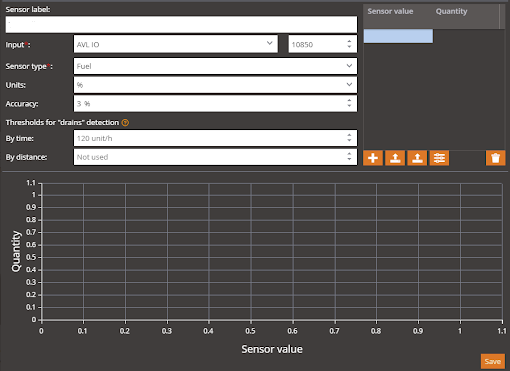Open the Sensor type dropdown showing Fuel
Viewport: 510px width, 371px height.
[x=215, y=66]
